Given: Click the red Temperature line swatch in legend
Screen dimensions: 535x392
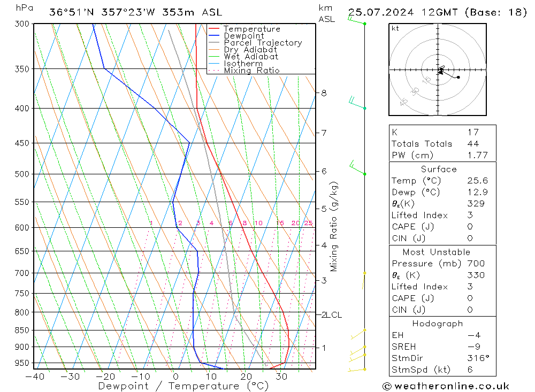Looking at the screenshot, I should pos(214,29).
